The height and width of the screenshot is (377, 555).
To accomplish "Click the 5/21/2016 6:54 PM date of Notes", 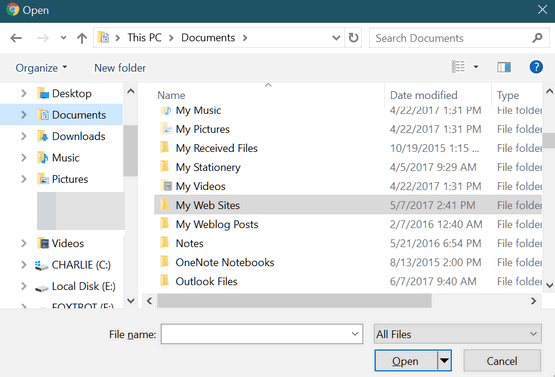I will pos(435,244).
